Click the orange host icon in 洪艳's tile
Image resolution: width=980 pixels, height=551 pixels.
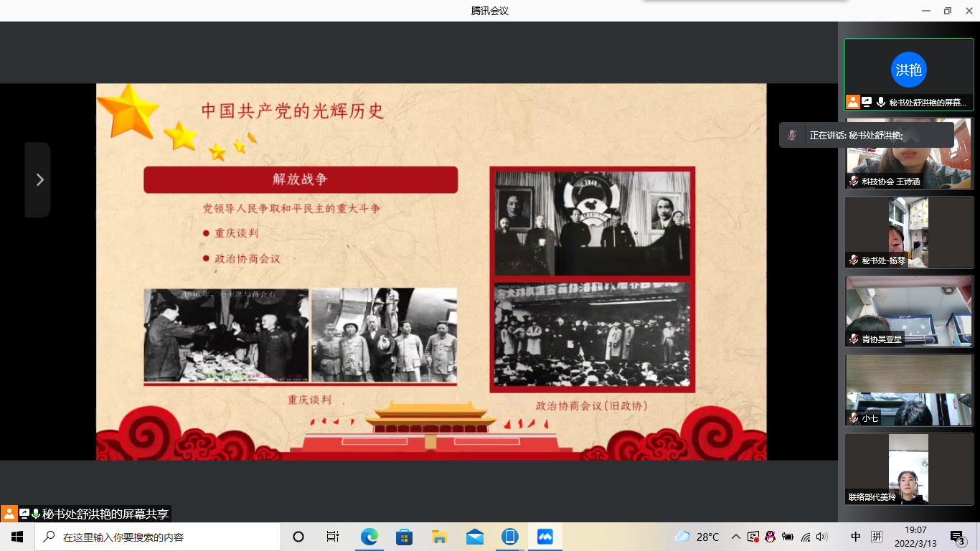852,102
